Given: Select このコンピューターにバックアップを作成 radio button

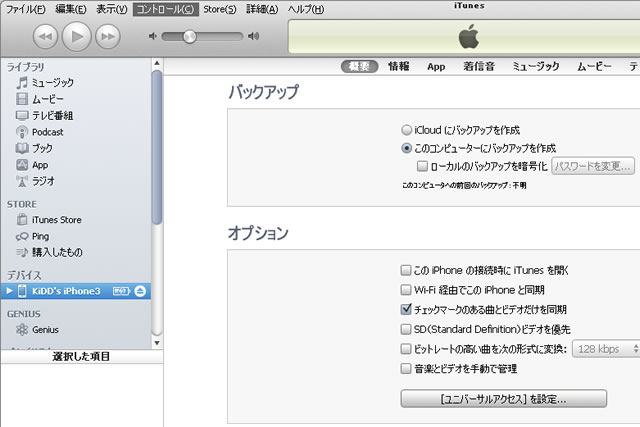Looking at the screenshot, I should tap(406, 148).
